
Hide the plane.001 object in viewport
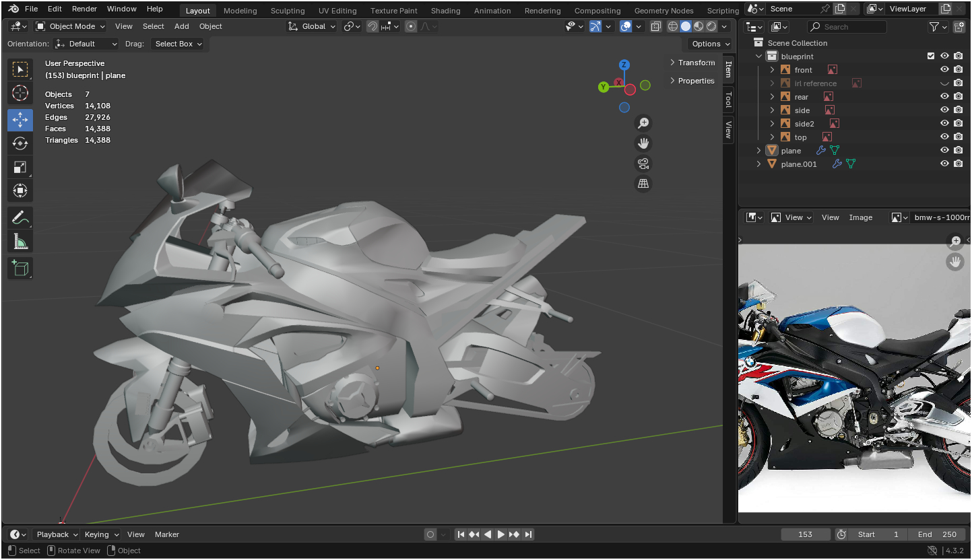point(945,164)
